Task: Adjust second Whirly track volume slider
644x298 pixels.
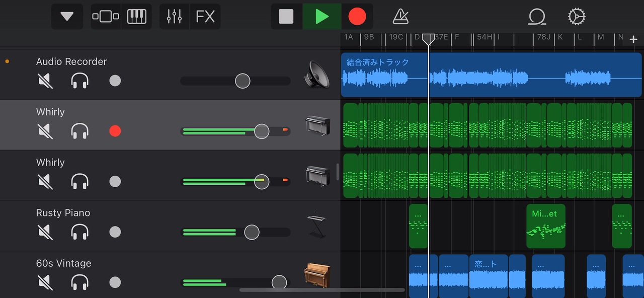Action: pyautogui.click(x=261, y=182)
